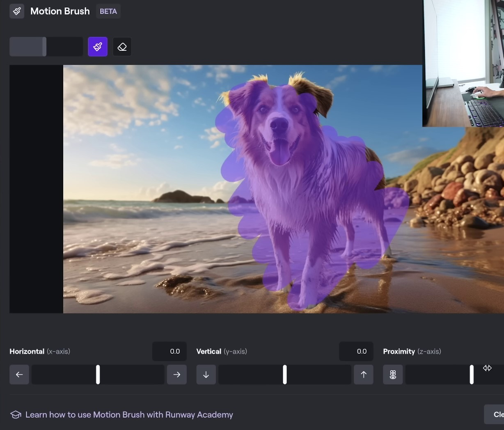Focus the Vertical 0.0 value field
Screen dimensions: 504x430
(356, 351)
